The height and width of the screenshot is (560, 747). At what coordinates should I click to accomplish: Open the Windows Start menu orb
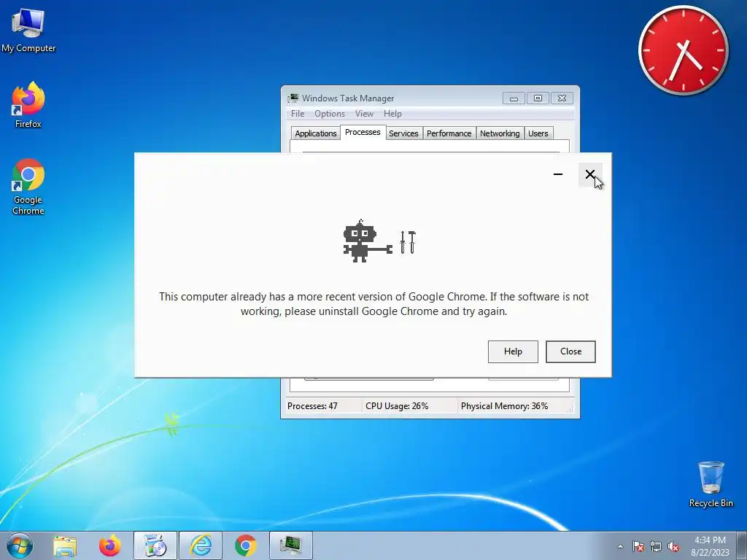(20, 545)
